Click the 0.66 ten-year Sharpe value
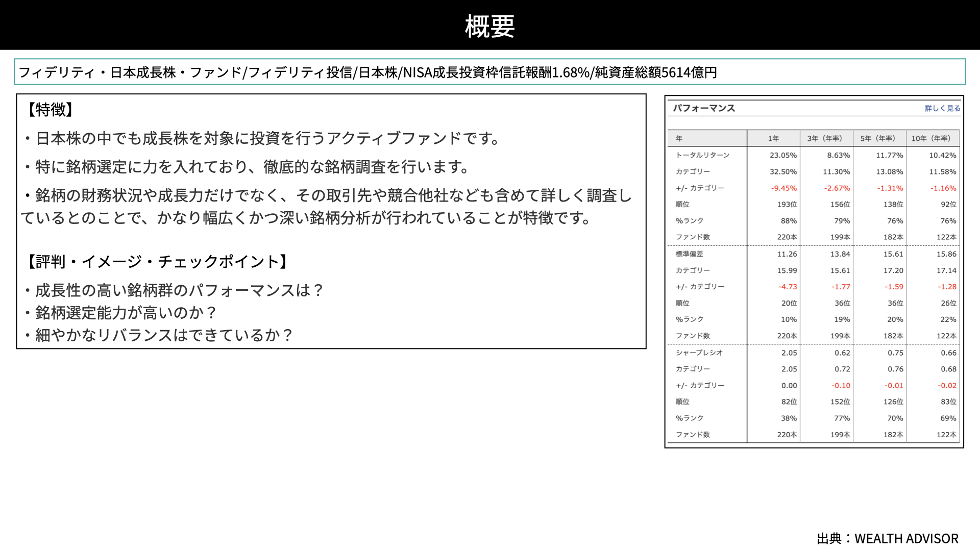 pos(949,353)
